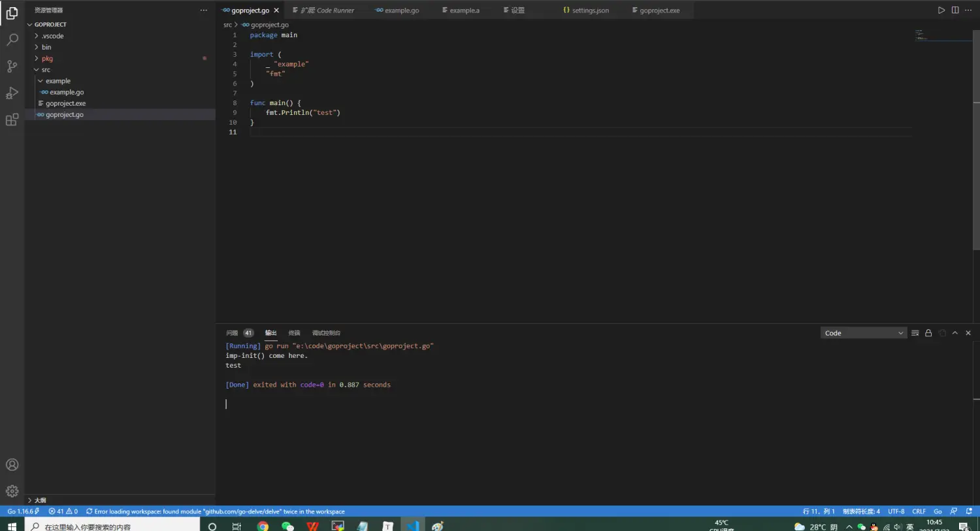
Task: Click the src breadcrumb segment
Action: click(x=227, y=25)
